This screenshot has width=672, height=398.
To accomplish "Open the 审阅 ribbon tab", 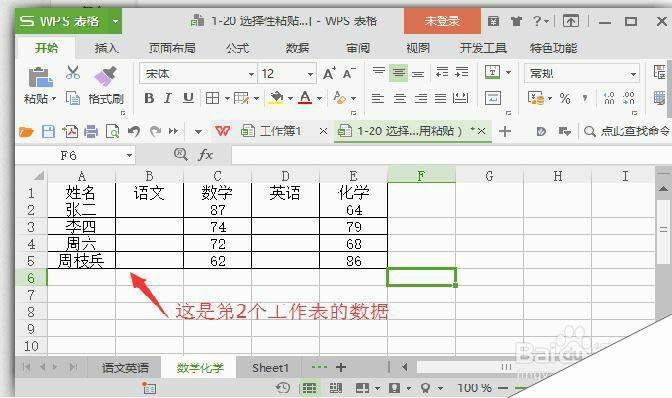I will tap(358, 48).
